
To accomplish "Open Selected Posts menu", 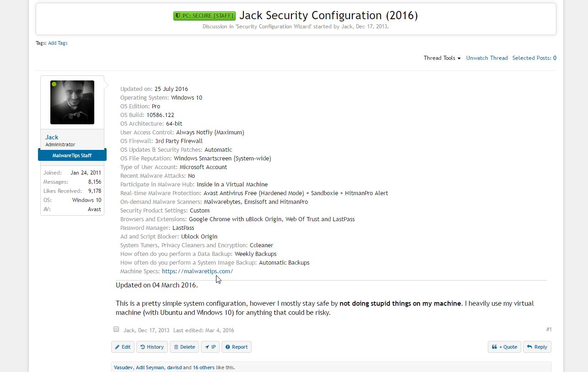I will pyautogui.click(x=534, y=58).
